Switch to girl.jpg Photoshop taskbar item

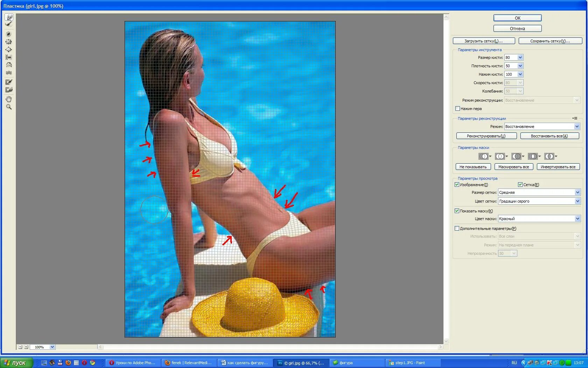click(301, 363)
